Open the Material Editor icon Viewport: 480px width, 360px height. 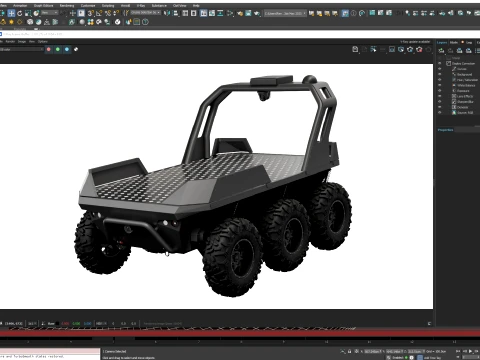[230, 13]
